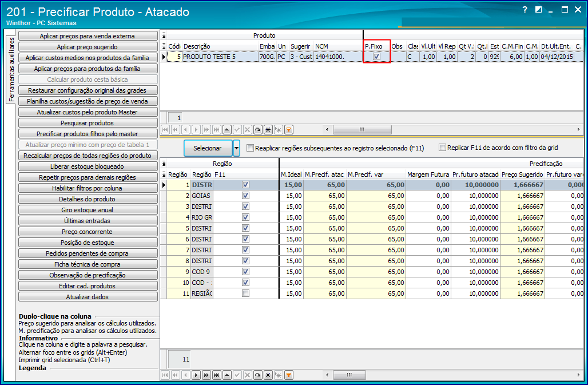Open the orange filter in Produto grid navigator

pos(289,130)
